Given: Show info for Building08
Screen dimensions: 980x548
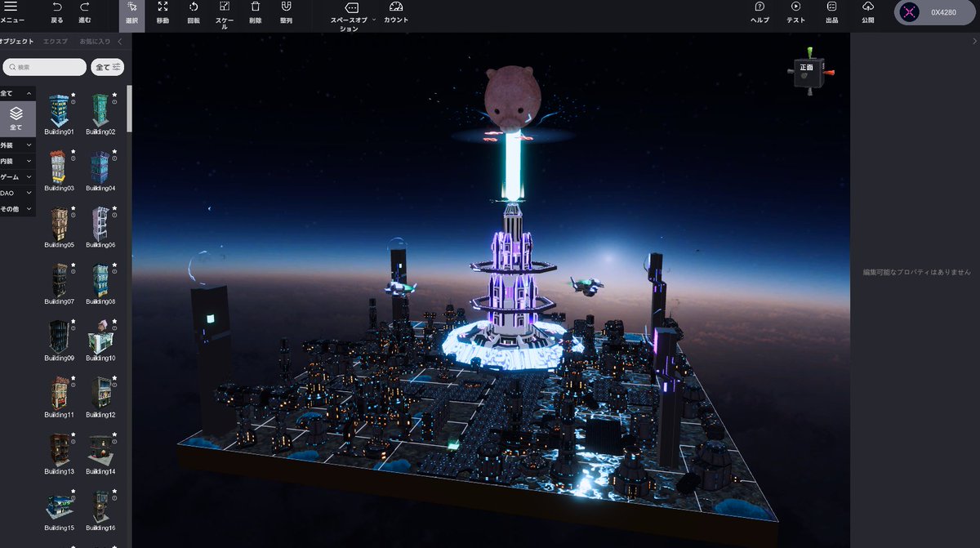Looking at the screenshot, I should tap(114, 272).
